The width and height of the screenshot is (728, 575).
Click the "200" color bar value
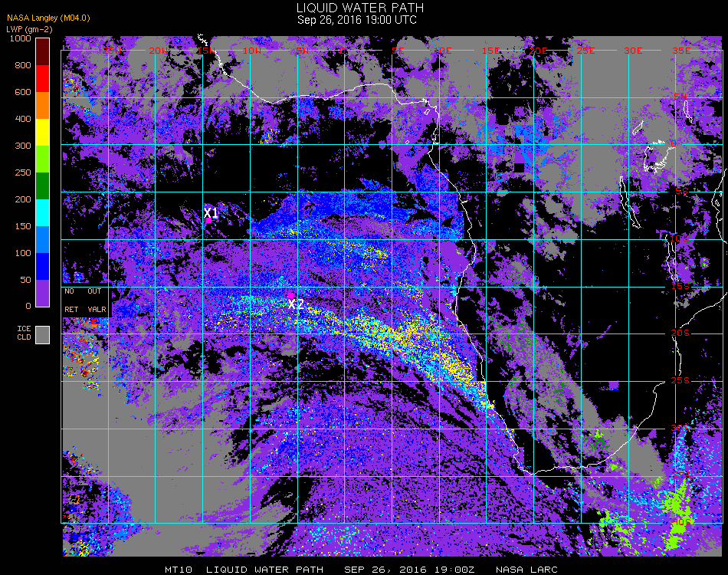(x=23, y=200)
